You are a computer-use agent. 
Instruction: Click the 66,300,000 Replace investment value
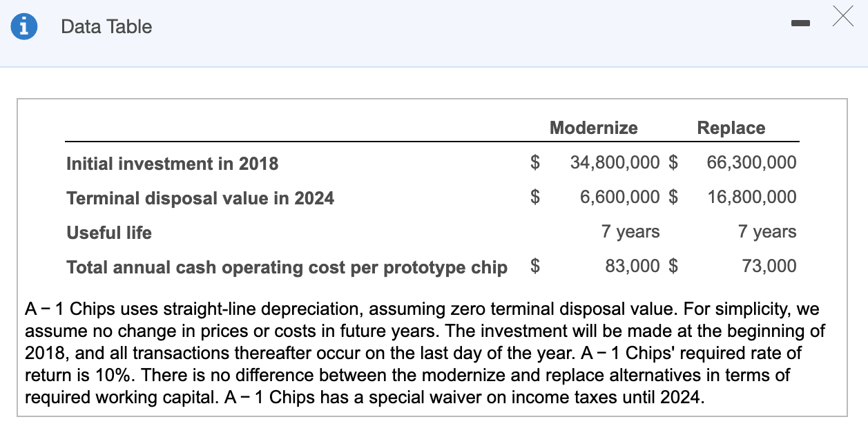tap(751, 162)
